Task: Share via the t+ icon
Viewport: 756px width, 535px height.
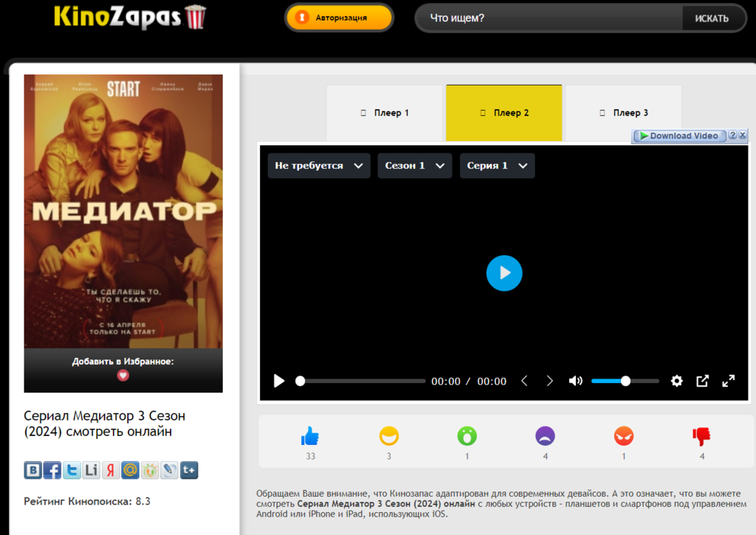Action: (189, 470)
